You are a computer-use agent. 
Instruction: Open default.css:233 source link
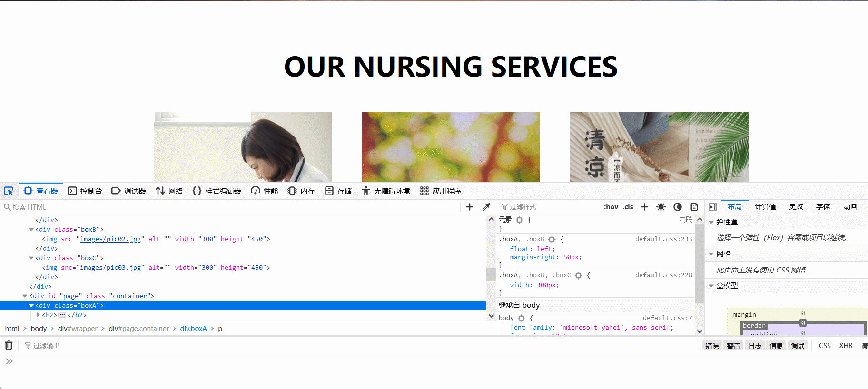coord(664,239)
